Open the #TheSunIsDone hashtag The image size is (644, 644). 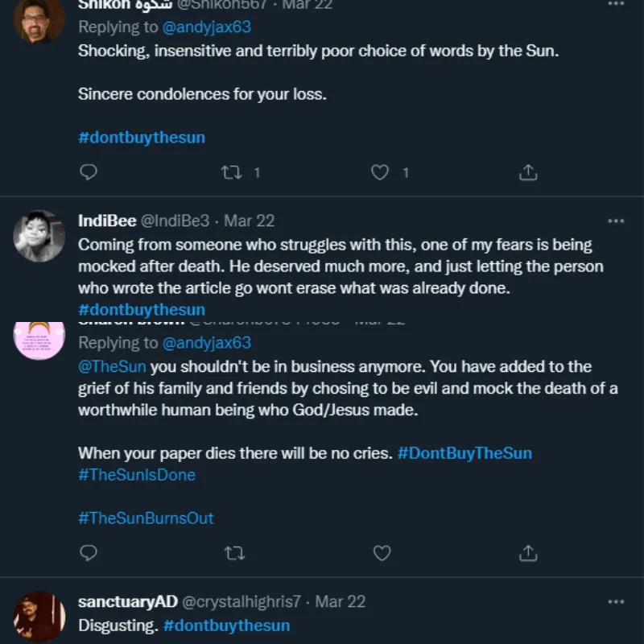137,475
